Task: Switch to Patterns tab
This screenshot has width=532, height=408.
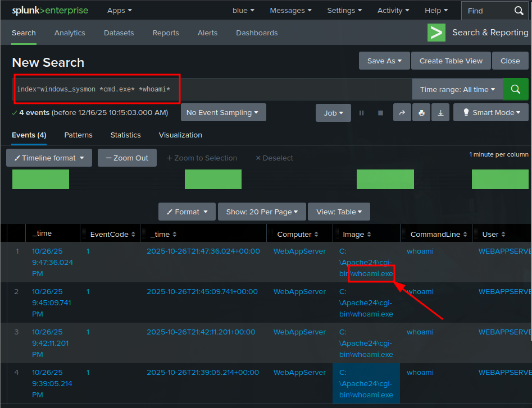Action: (79, 135)
